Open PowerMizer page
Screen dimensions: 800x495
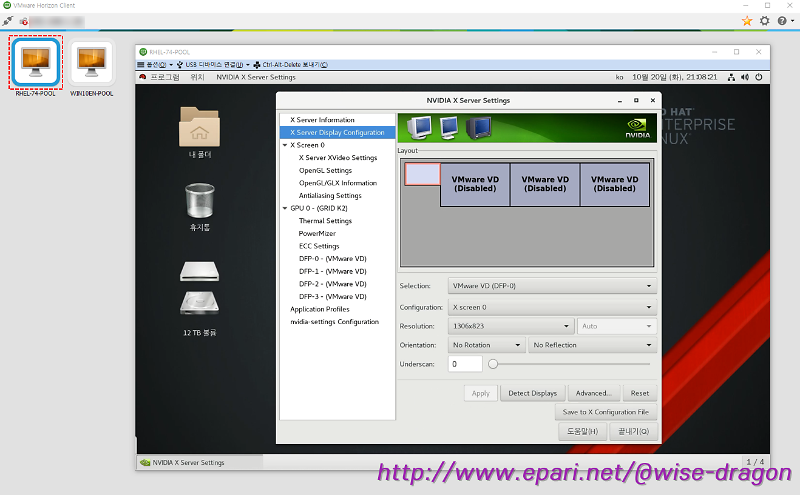[x=317, y=234]
